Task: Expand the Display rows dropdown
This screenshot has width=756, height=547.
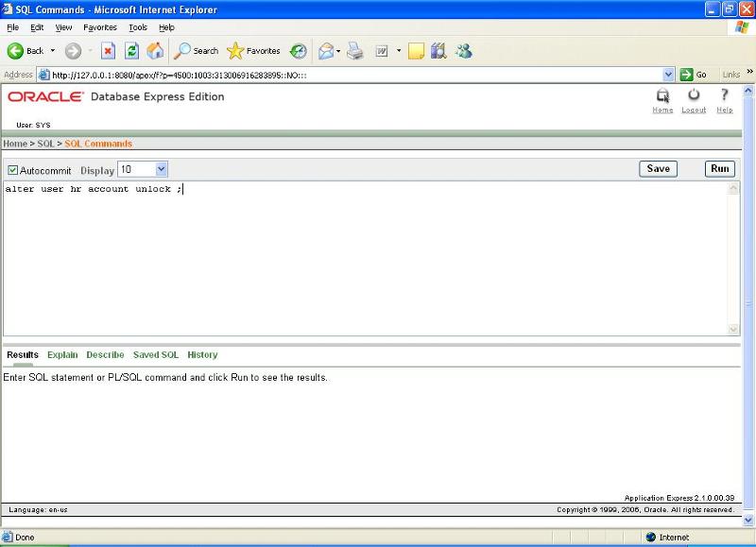Action: pos(161,169)
